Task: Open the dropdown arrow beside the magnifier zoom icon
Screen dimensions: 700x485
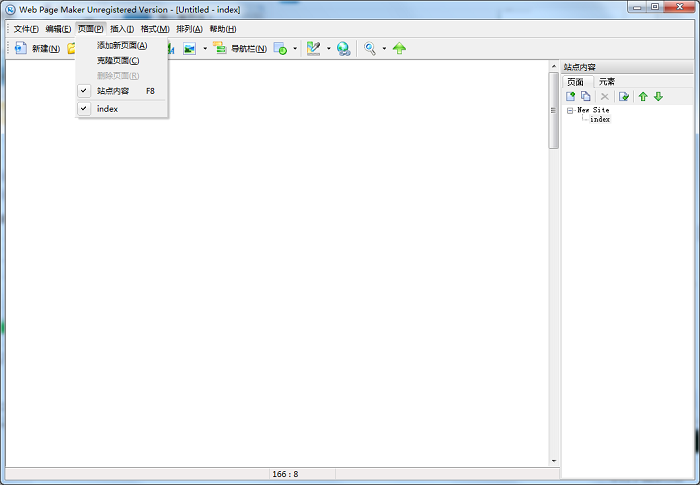Action: point(384,48)
